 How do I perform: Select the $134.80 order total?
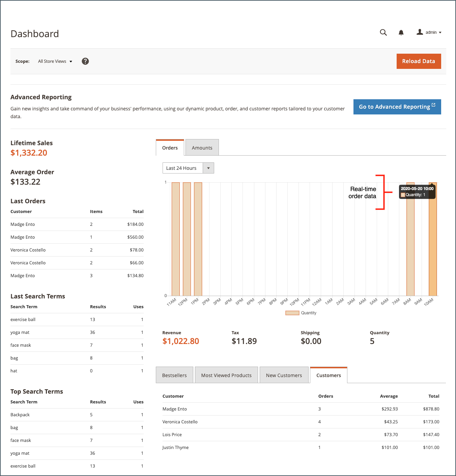(135, 275)
